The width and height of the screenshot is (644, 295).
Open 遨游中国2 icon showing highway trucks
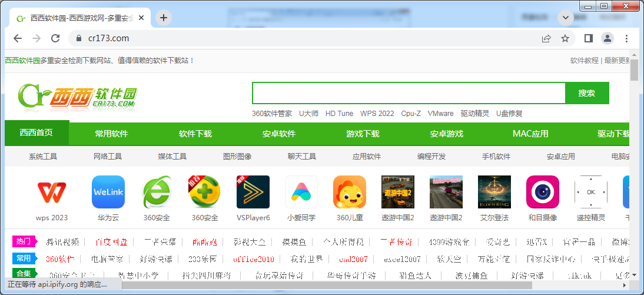coord(446,192)
